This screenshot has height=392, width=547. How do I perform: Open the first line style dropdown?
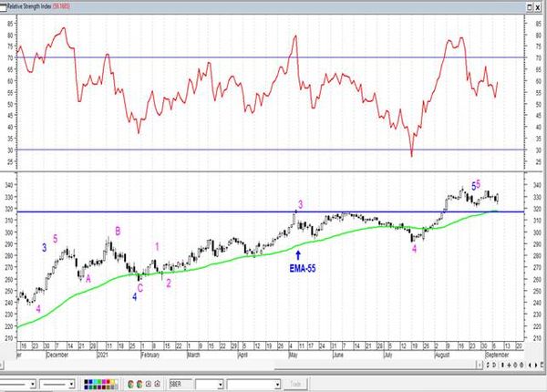click(33, 385)
